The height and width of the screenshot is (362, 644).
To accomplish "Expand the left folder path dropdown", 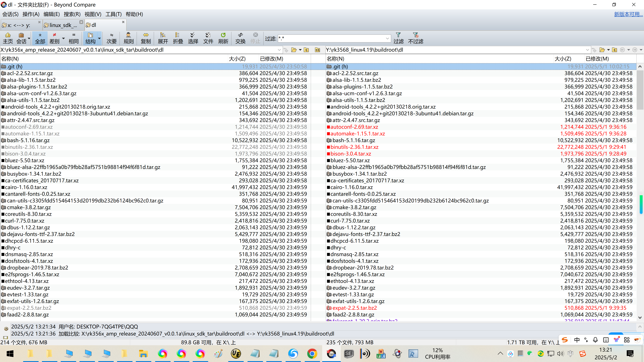I will coord(279,50).
